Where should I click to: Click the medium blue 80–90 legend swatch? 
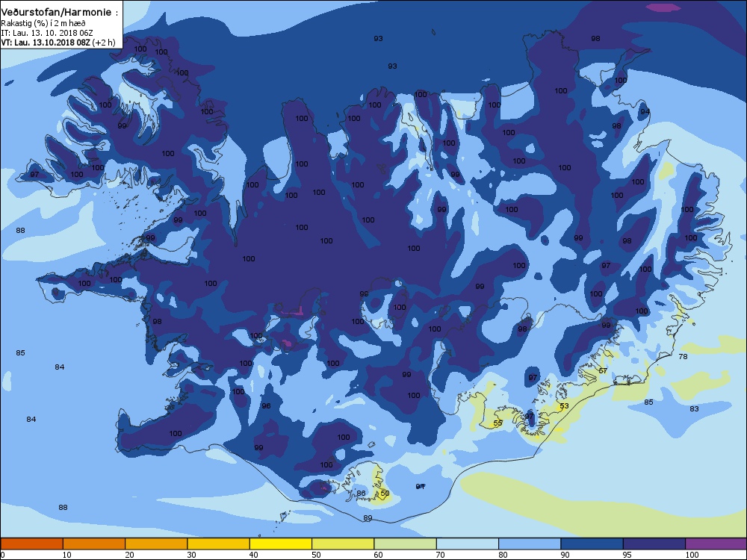[530, 544]
